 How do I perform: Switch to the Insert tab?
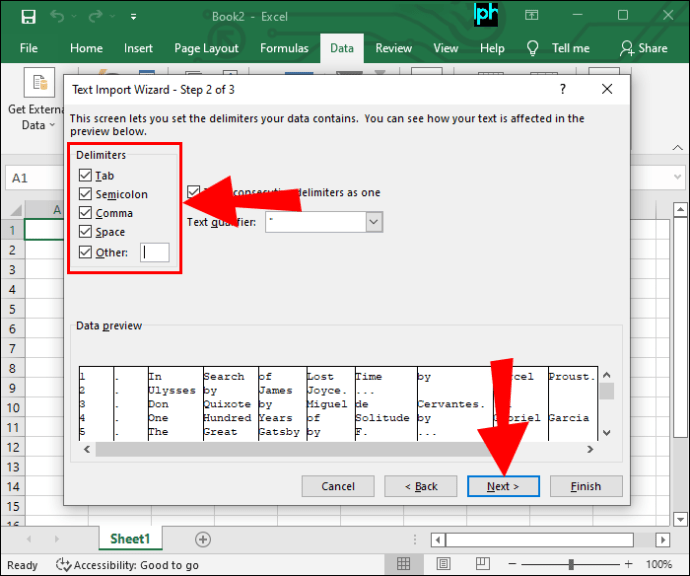[138, 48]
